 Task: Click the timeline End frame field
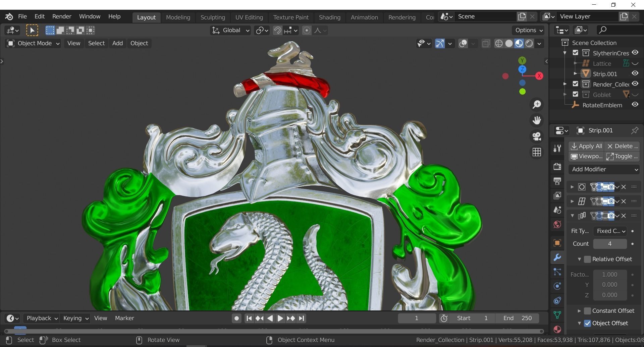pos(518,318)
